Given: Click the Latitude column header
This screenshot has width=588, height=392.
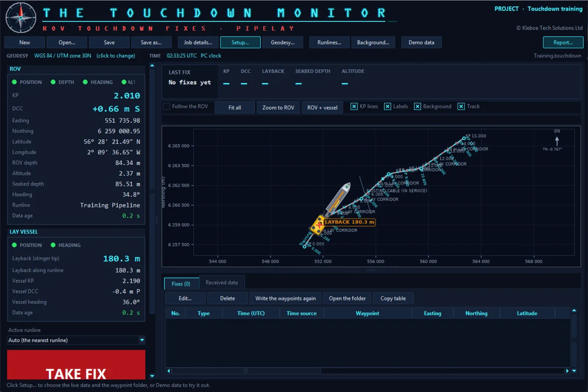Looking at the screenshot, I should click(527, 313).
